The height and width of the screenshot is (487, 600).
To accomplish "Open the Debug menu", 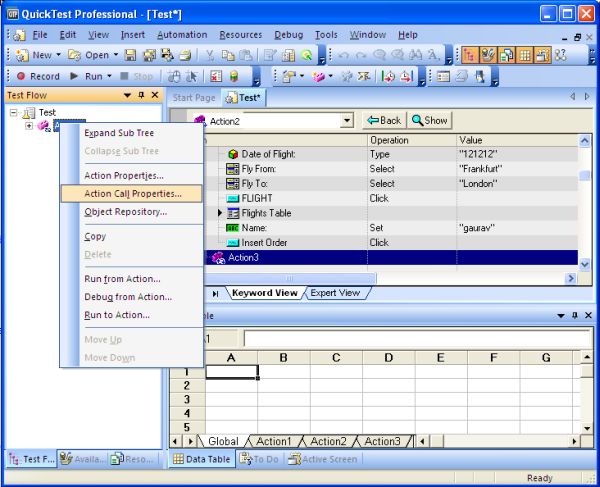I will pos(289,35).
